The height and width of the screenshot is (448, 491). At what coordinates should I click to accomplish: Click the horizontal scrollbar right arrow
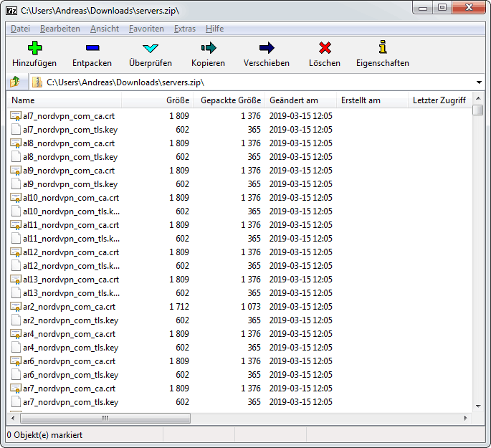[466, 419]
